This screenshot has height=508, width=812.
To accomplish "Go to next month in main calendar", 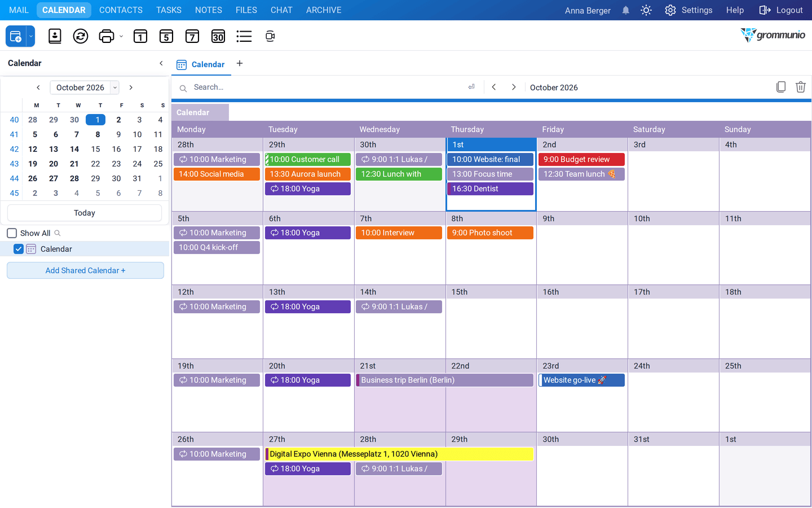I will point(514,87).
